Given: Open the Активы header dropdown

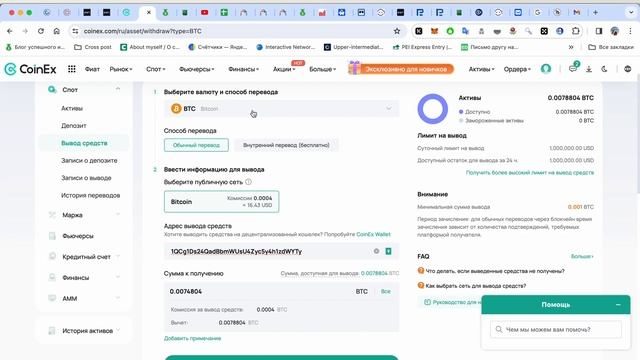Looking at the screenshot, I should point(481,69).
